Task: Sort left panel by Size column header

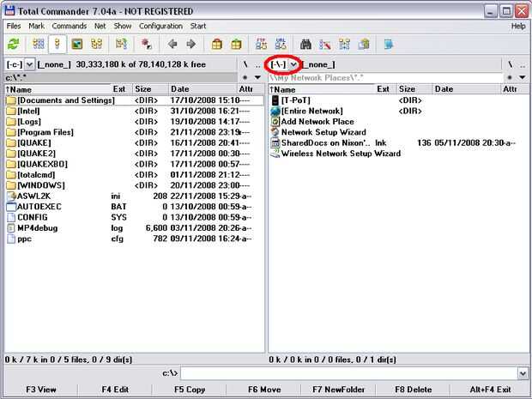Action: pyautogui.click(x=150, y=89)
